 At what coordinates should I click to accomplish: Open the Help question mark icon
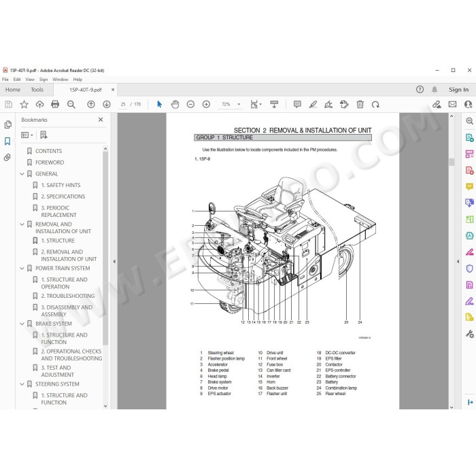(x=420, y=90)
